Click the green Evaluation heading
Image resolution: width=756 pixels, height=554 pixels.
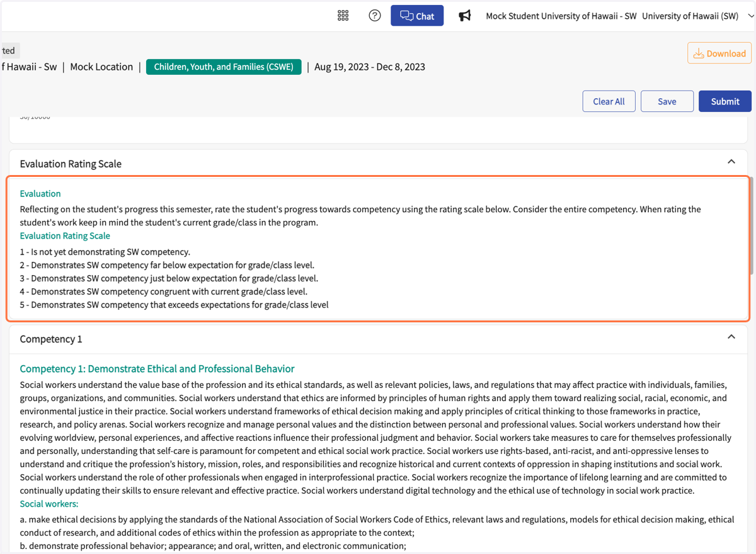pos(40,193)
